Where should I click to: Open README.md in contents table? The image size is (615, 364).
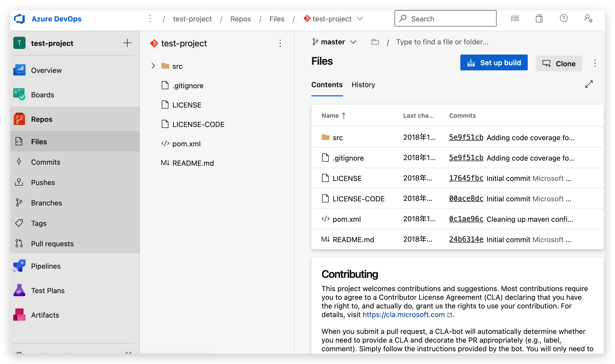[x=353, y=240]
